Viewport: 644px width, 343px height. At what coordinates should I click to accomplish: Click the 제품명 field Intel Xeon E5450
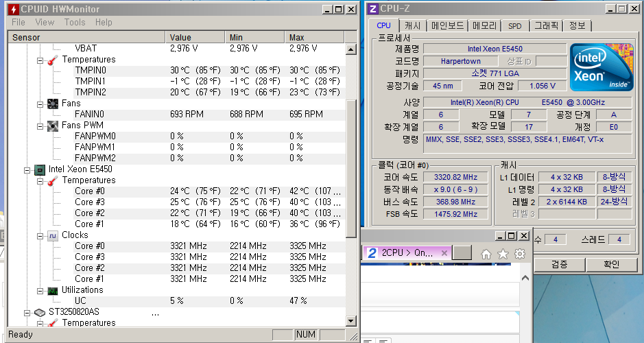(495, 49)
